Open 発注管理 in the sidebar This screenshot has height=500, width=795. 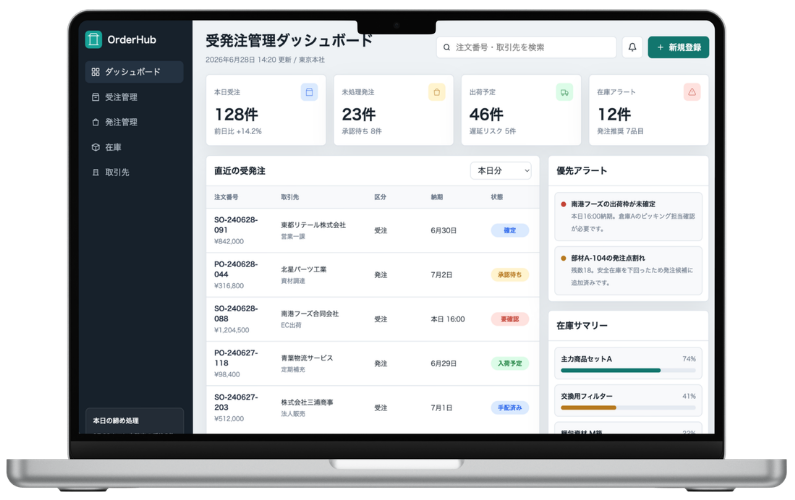(x=134, y=122)
